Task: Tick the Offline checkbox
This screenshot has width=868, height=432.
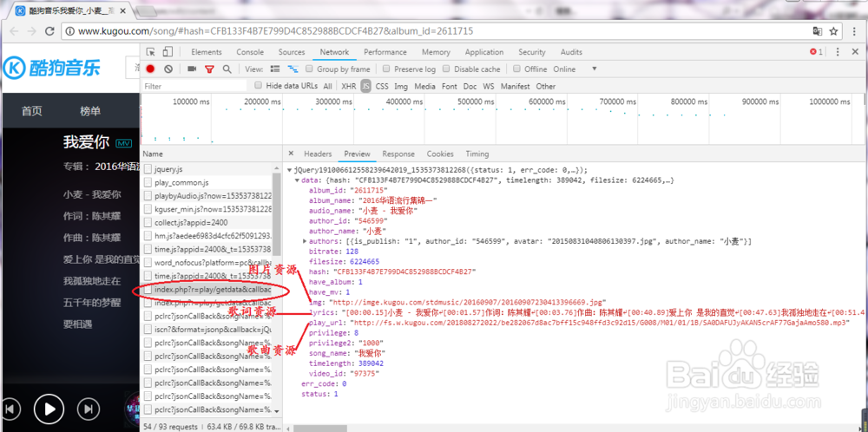Action: click(x=517, y=69)
